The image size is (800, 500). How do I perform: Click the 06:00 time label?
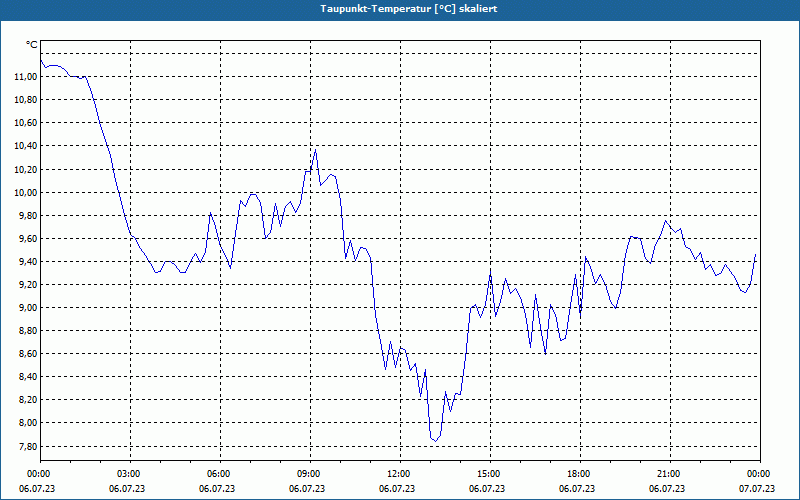tap(220, 474)
